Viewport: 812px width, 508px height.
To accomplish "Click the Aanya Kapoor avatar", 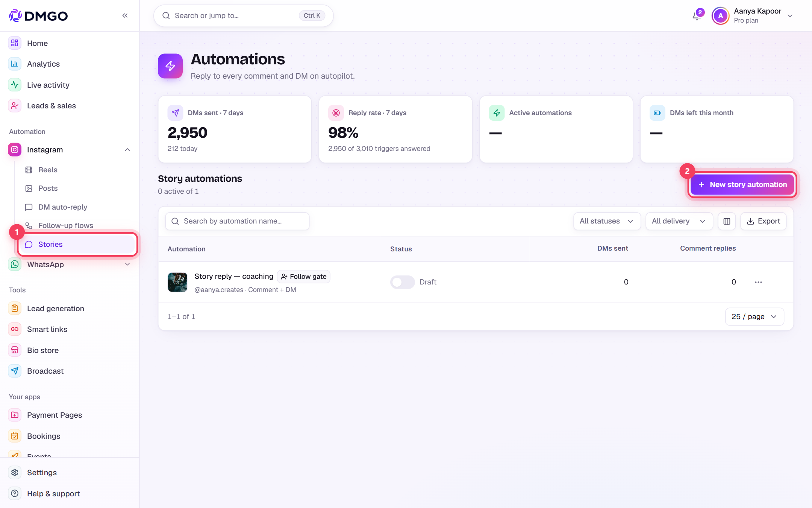I will click(x=720, y=16).
